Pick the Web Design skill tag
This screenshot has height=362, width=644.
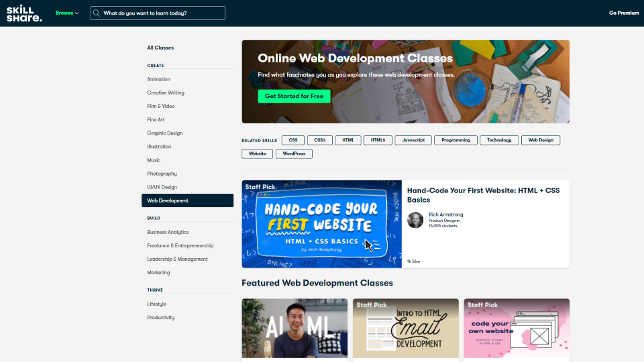tap(541, 140)
